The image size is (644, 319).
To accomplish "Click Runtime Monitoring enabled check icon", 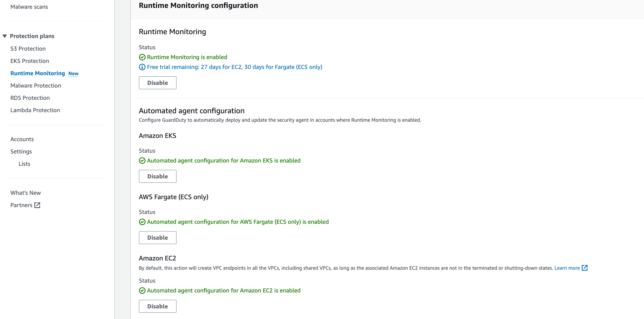I will click(142, 57).
